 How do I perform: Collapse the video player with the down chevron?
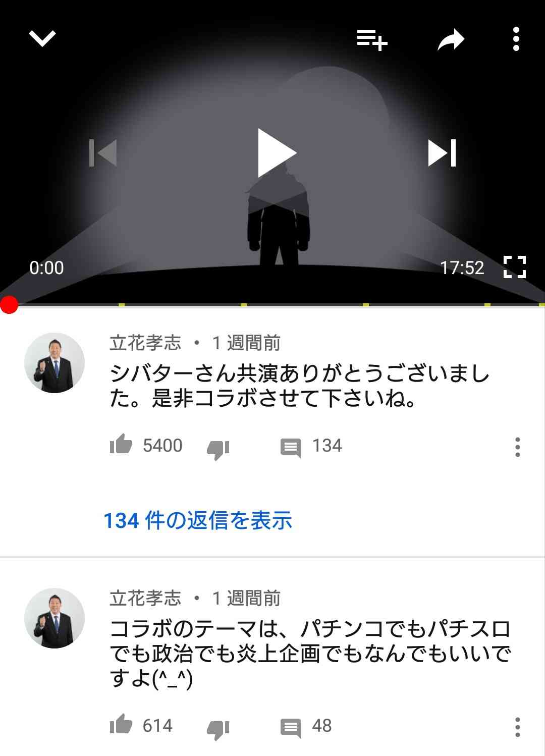42,39
